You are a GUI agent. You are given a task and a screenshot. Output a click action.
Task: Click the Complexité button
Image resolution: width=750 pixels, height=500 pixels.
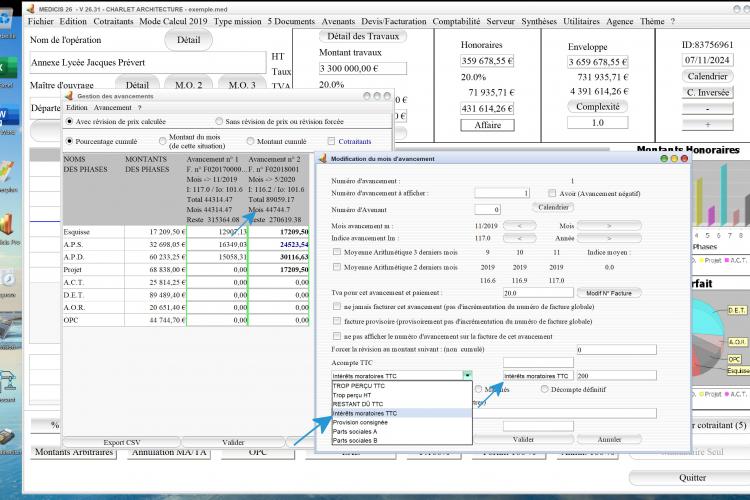tap(597, 107)
